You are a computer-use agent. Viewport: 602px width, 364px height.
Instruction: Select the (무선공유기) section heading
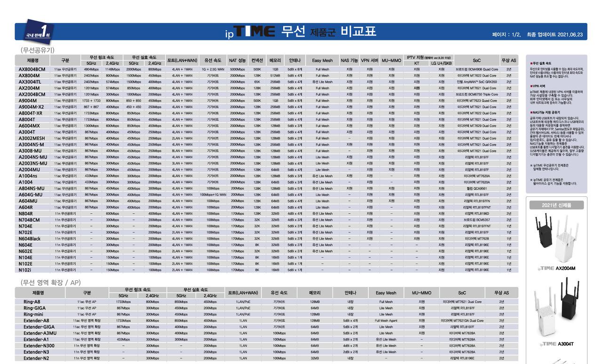click(x=37, y=50)
